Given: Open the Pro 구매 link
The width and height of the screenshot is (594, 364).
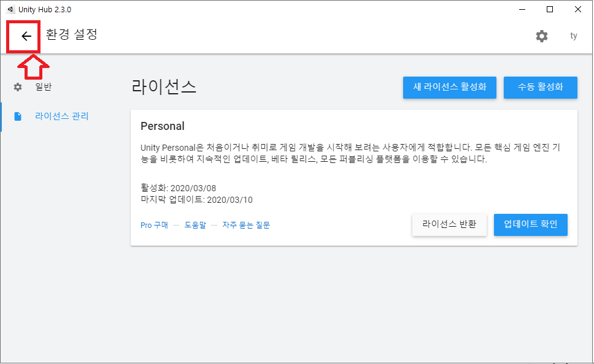Looking at the screenshot, I should coord(154,225).
